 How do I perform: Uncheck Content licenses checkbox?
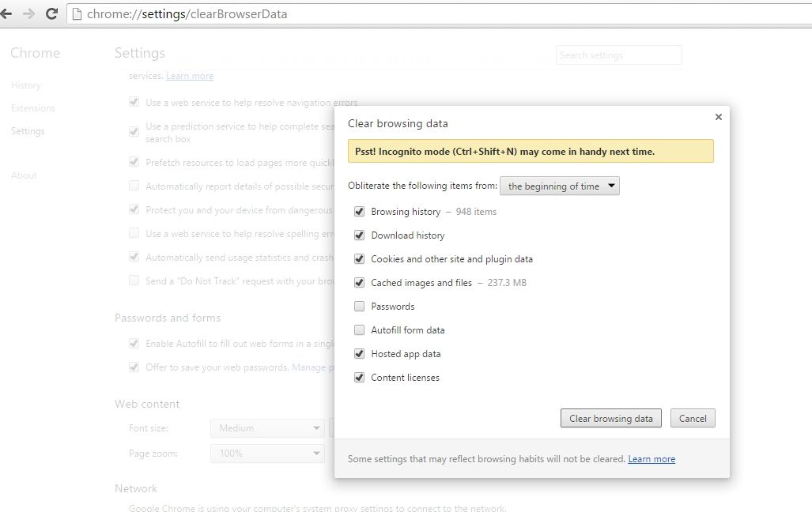click(360, 378)
